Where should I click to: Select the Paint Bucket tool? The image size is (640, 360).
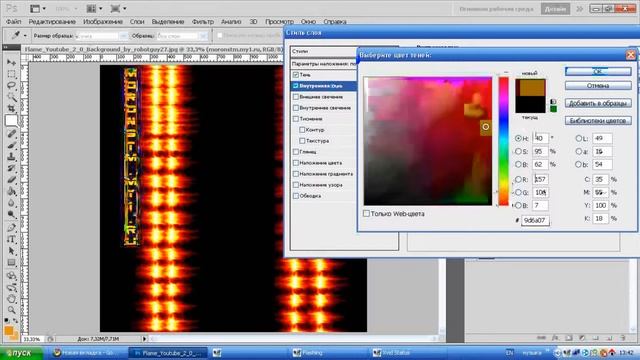coord(11,191)
